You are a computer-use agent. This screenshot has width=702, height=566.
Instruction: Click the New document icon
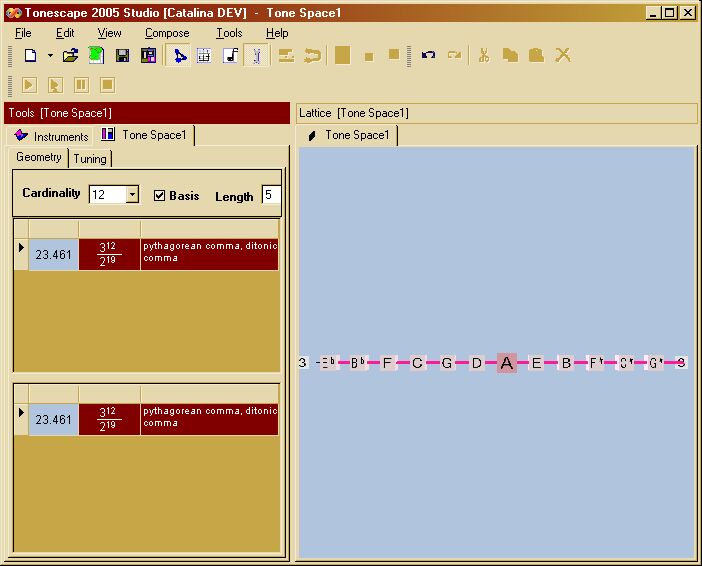click(x=30, y=56)
